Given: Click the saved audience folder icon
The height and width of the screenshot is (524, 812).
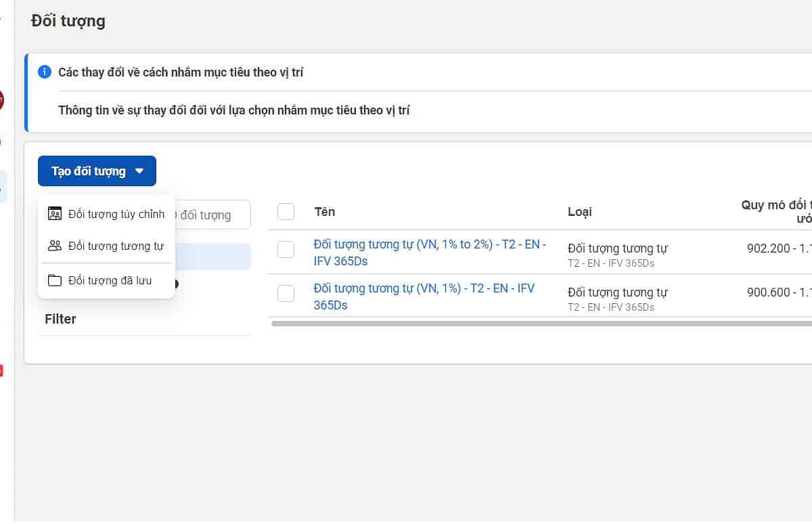Looking at the screenshot, I should pos(55,280).
